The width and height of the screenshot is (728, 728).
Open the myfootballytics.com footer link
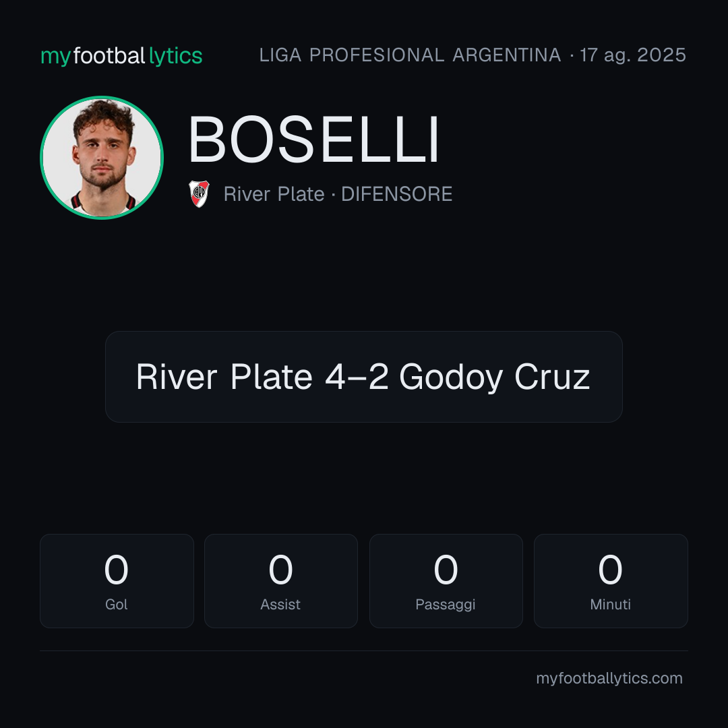(x=609, y=678)
